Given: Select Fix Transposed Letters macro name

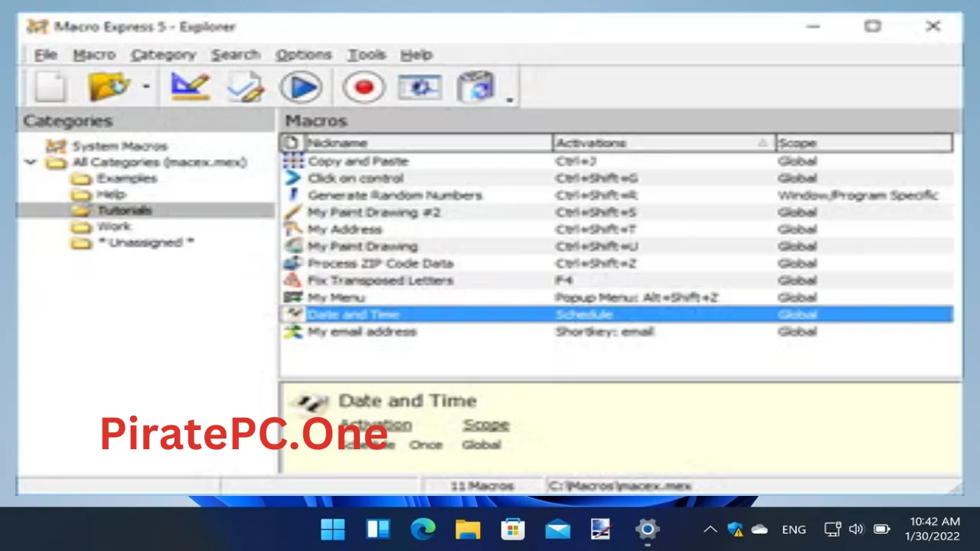Looking at the screenshot, I should click(380, 280).
